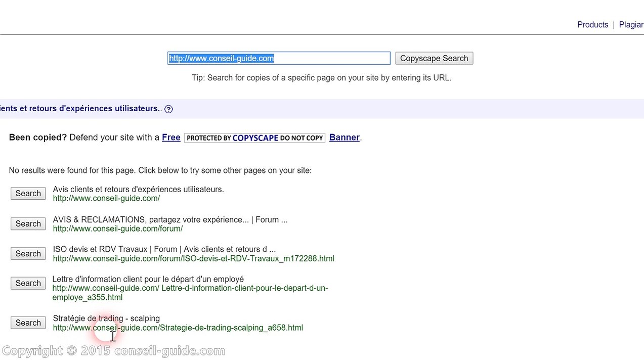The height and width of the screenshot is (364, 644).
Task: Open the Products link
Action: 592,25
